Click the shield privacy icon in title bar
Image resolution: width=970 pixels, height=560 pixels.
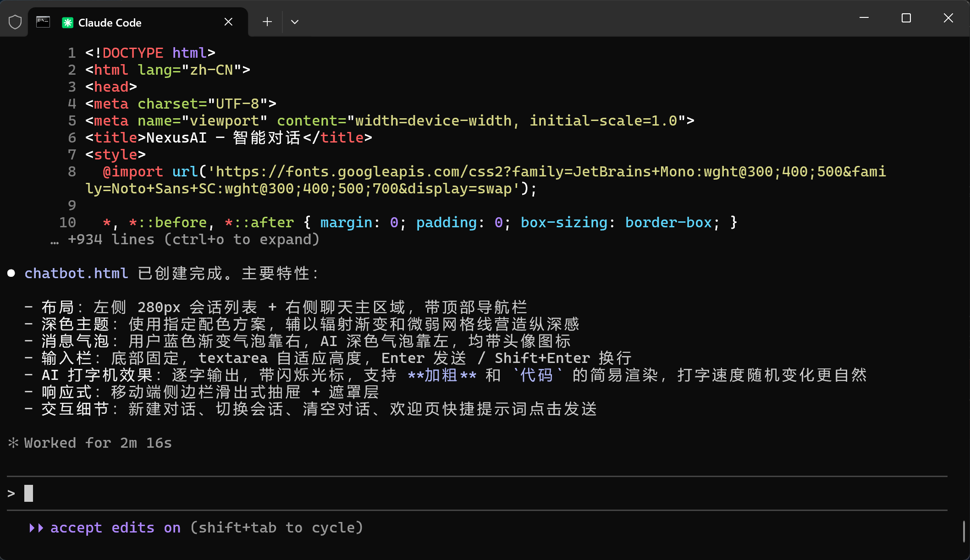tap(15, 22)
